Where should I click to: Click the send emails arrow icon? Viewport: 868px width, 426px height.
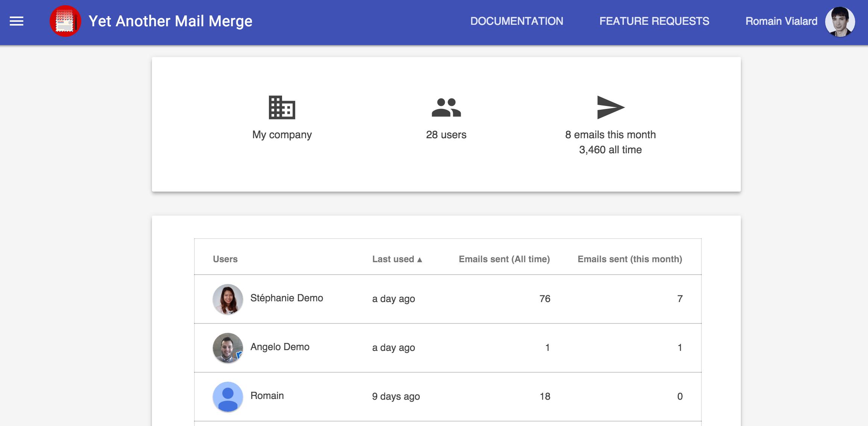[610, 107]
